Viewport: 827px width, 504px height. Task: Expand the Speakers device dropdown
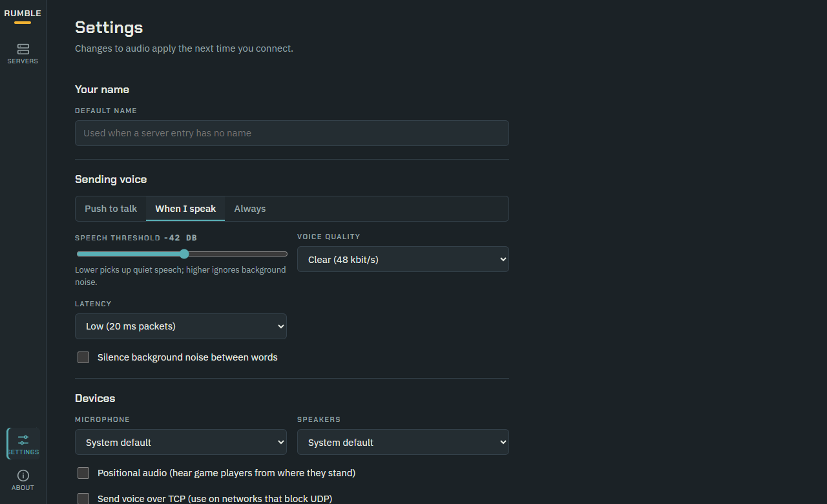point(403,442)
